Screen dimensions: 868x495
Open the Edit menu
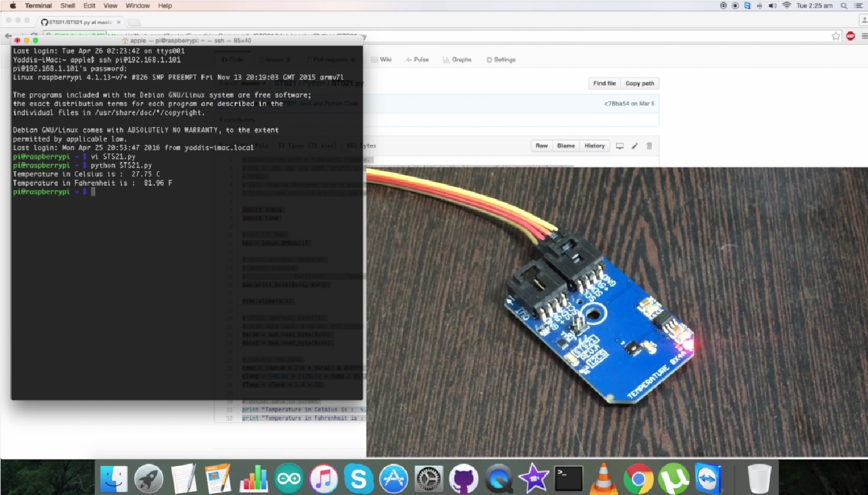pyautogui.click(x=89, y=6)
